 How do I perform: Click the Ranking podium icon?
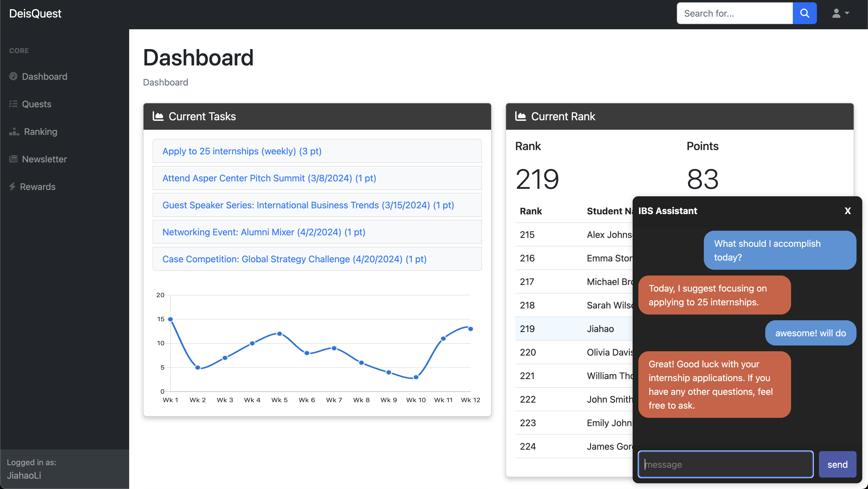(x=14, y=131)
